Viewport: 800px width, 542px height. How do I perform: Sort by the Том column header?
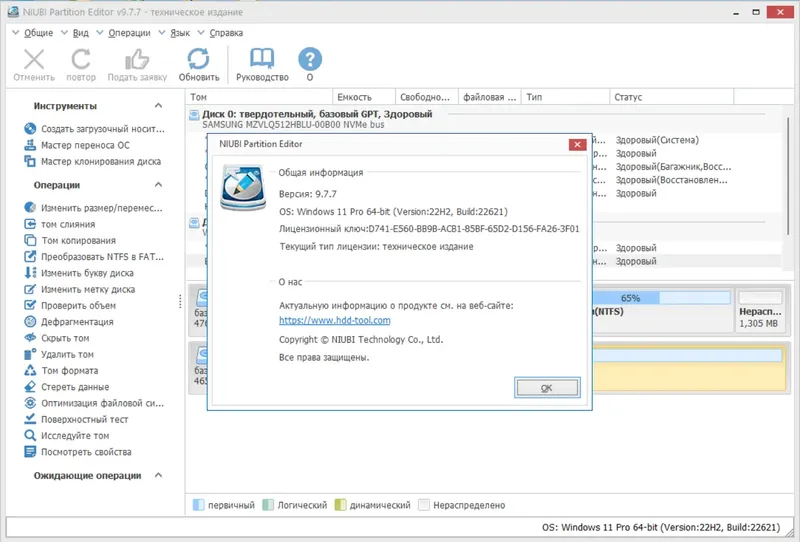pos(259,97)
